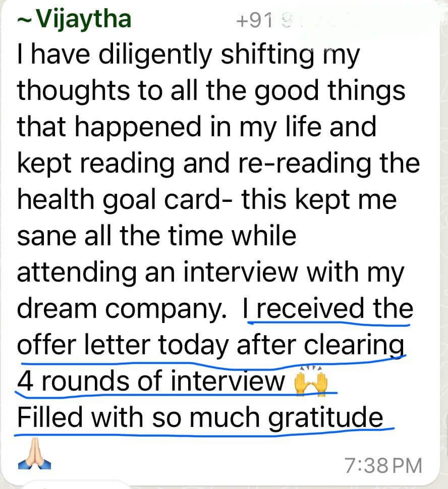Click the word 'clearing' near the blue underline

point(354,345)
